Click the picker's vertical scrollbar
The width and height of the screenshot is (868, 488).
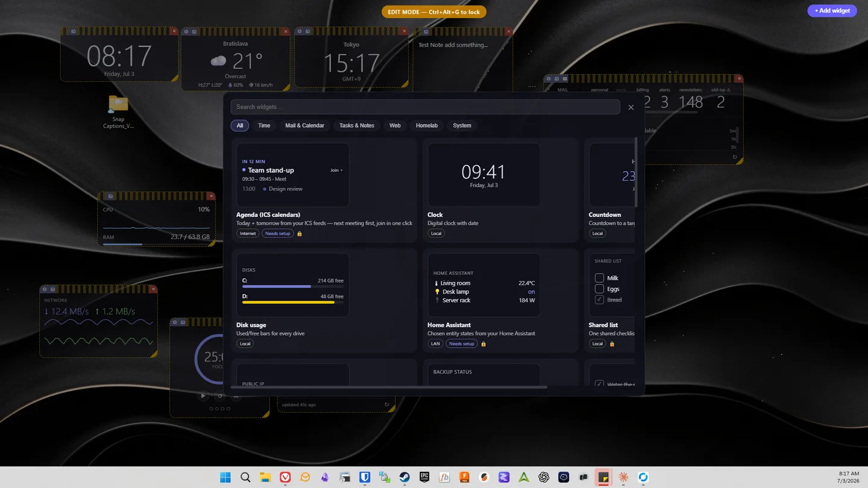tap(636, 172)
